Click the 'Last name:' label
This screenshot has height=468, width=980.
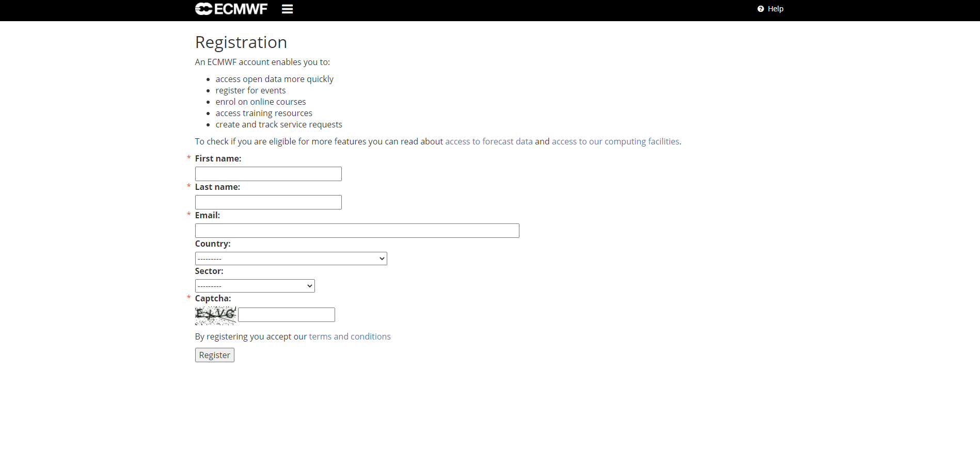[x=217, y=187]
